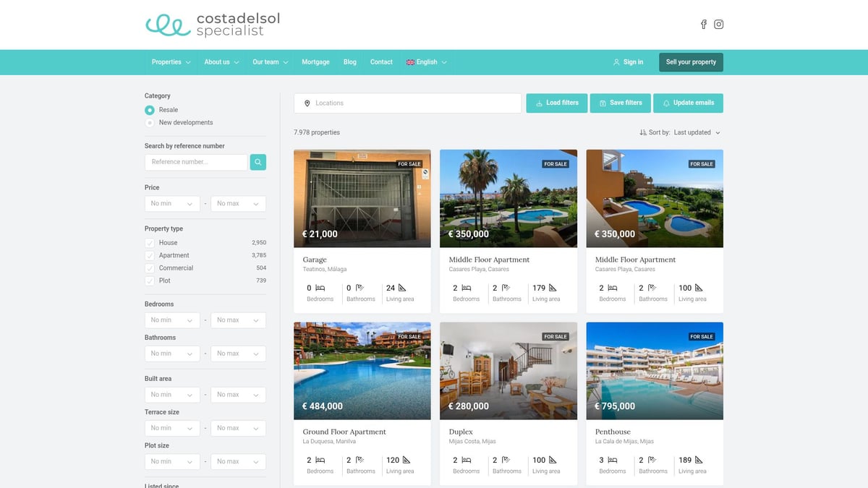This screenshot has width=868, height=488.
Task: Click the British flag icon for language
Action: (410, 62)
